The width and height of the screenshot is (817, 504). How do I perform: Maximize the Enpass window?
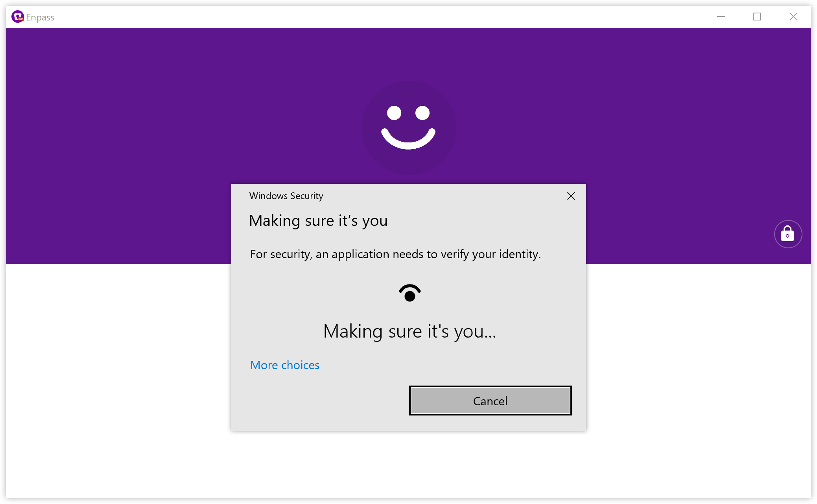click(757, 17)
